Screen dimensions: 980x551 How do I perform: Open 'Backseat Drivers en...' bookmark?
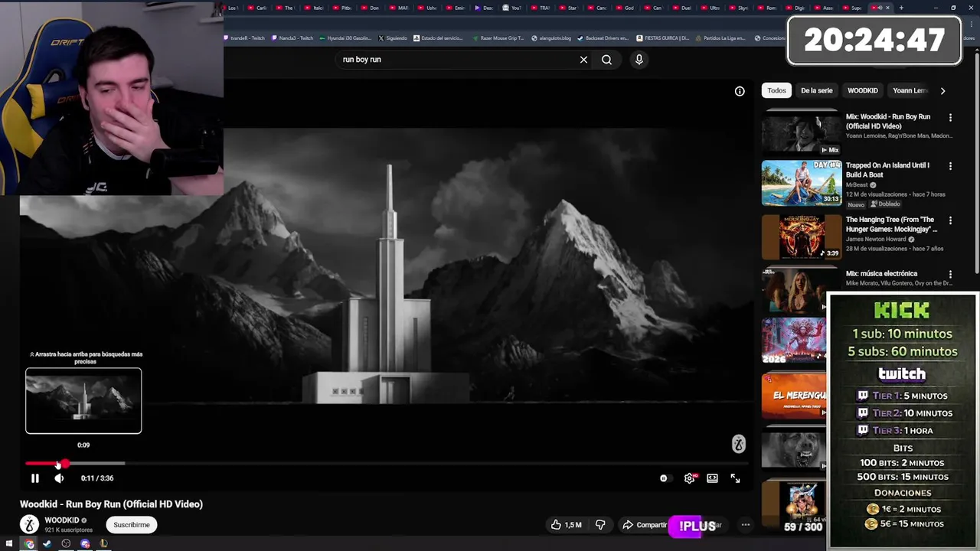(603, 38)
